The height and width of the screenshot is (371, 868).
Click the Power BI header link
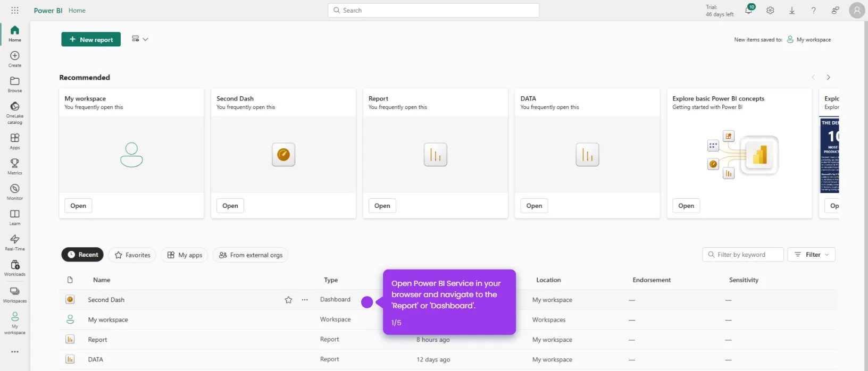pyautogui.click(x=48, y=10)
